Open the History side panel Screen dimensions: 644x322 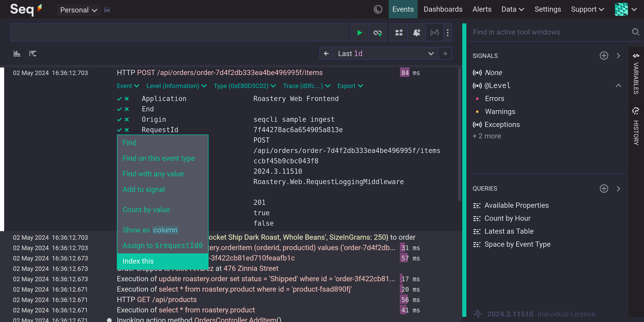tap(636, 126)
